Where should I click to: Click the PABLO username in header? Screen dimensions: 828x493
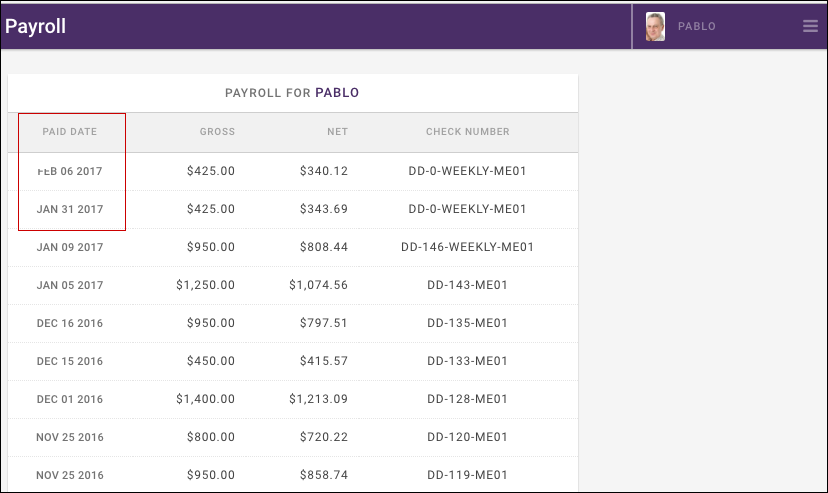click(697, 27)
